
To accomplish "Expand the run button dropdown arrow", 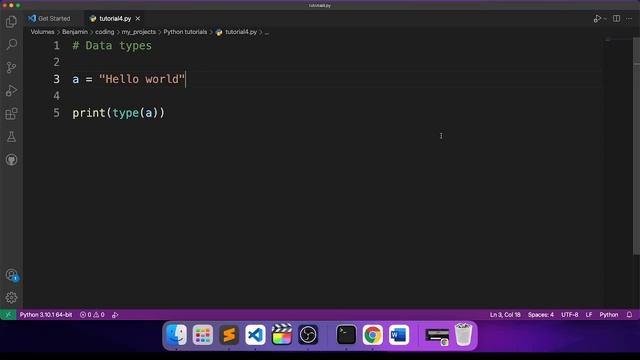I will (605, 19).
